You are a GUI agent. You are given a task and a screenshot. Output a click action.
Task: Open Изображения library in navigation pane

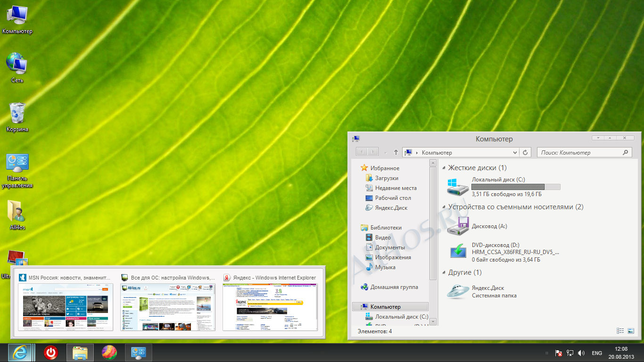[x=388, y=257]
